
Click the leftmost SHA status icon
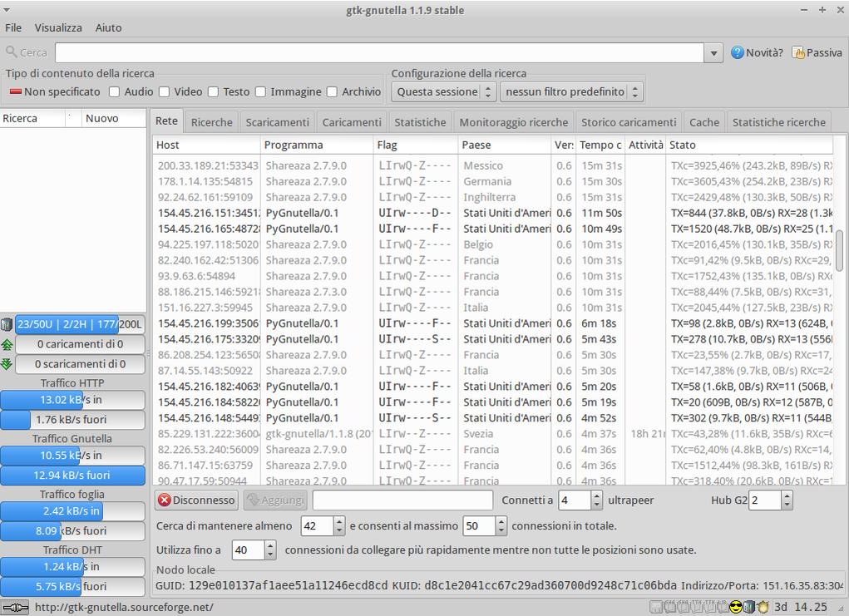coord(669,607)
